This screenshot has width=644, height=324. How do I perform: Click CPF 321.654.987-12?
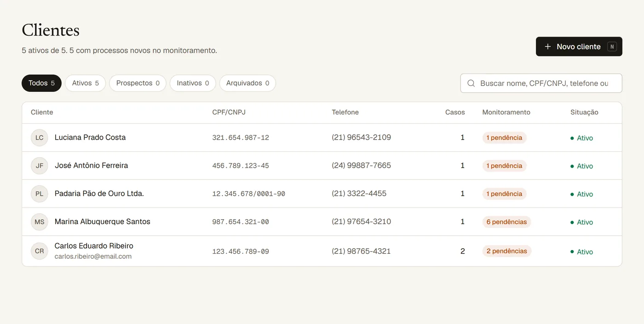[241, 138]
